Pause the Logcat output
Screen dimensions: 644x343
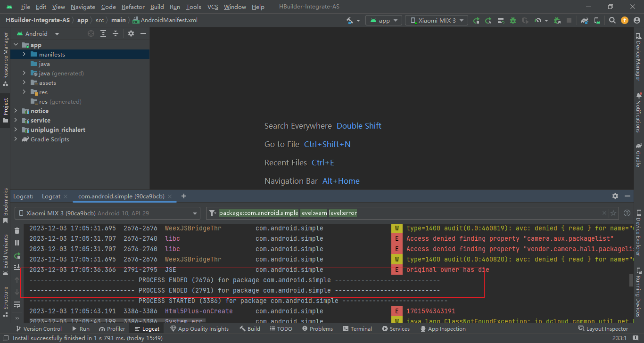pos(17,243)
